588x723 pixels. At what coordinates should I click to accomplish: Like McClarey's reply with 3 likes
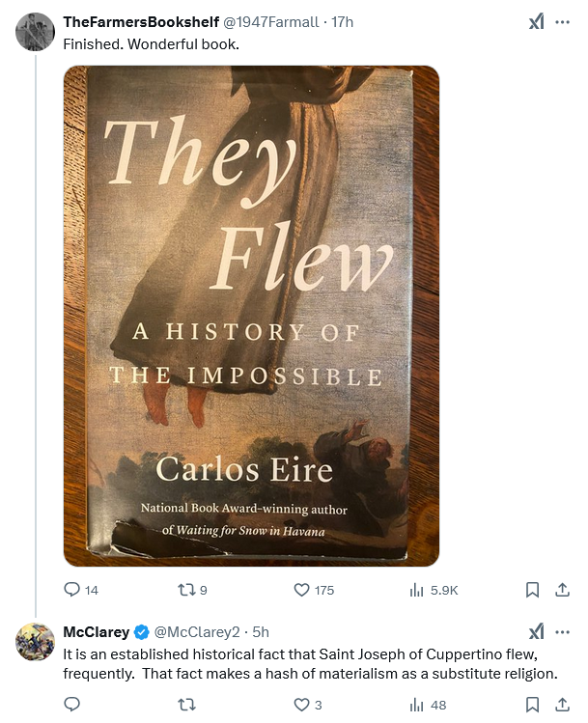tap(300, 706)
